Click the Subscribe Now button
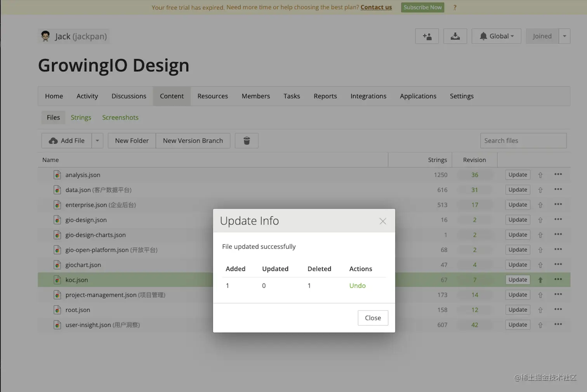This screenshot has width=587, height=392. pyautogui.click(x=422, y=7)
